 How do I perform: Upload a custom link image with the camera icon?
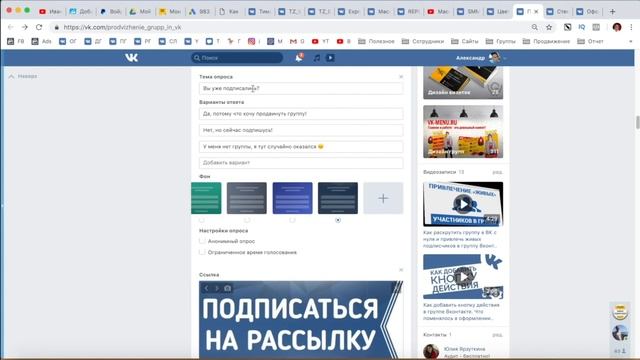[x=227, y=288]
